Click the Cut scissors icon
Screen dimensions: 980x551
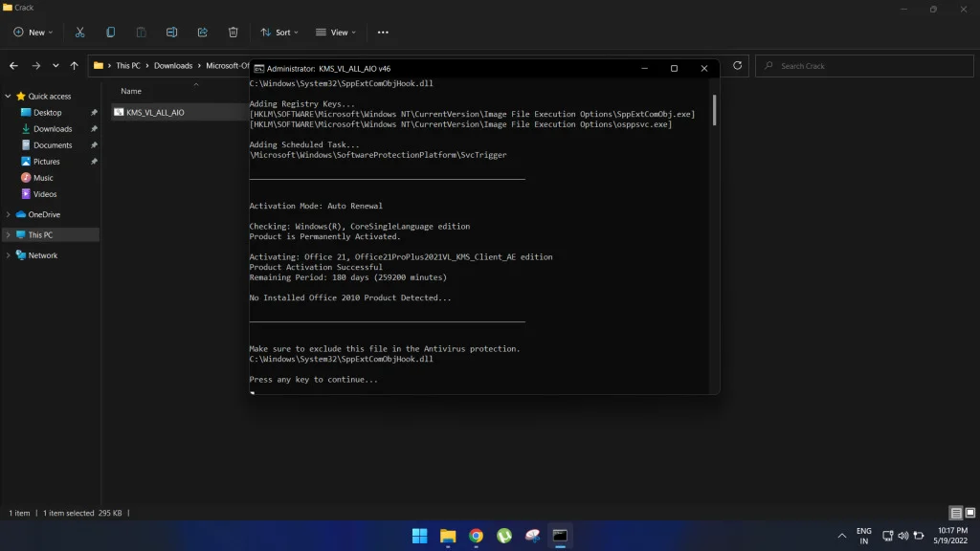(x=80, y=33)
